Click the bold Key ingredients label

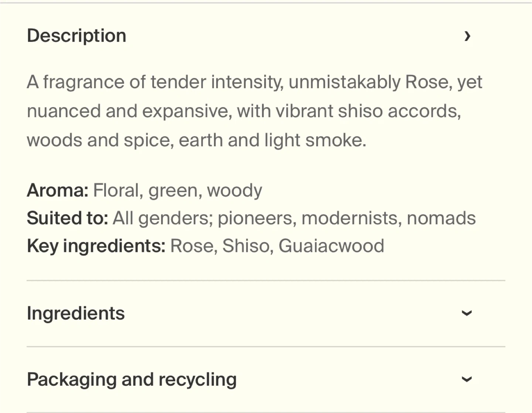pos(96,246)
